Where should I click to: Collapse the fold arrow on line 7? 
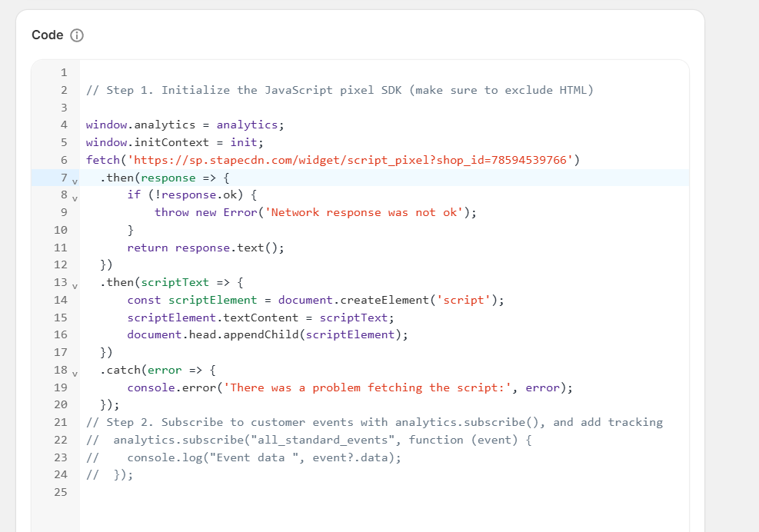coord(75,181)
